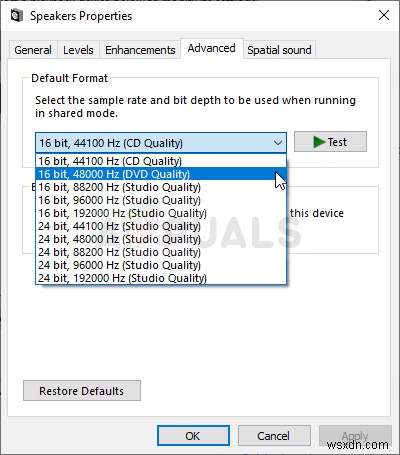The width and height of the screenshot is (400, 455).
Task: Collapse the Default Format dropdown arrow
Action: click(277, 143)
